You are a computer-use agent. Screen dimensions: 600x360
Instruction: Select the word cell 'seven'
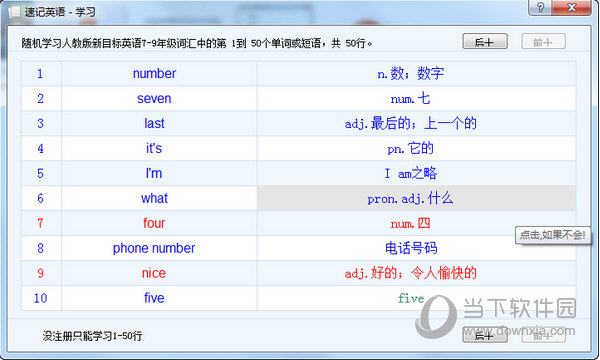pyautogui.click(x=159, y=99)
